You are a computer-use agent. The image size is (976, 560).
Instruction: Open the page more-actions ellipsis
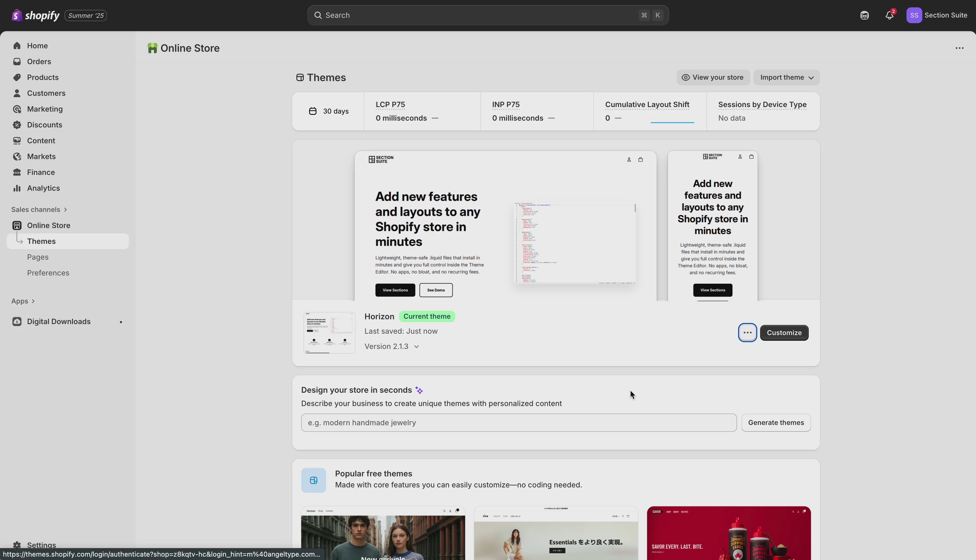pyautogui.click(x=959, y=48)
